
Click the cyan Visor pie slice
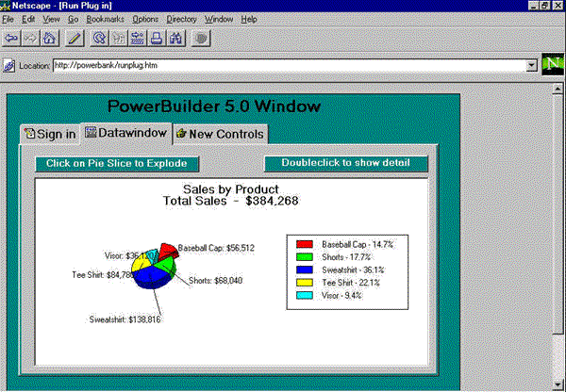[152, 254]
